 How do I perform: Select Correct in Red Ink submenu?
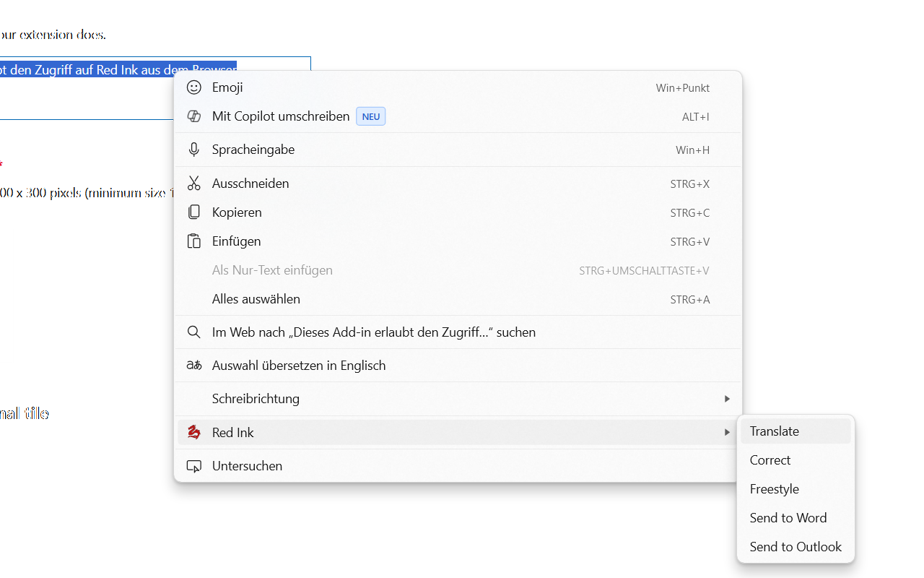tap(796, 460)
